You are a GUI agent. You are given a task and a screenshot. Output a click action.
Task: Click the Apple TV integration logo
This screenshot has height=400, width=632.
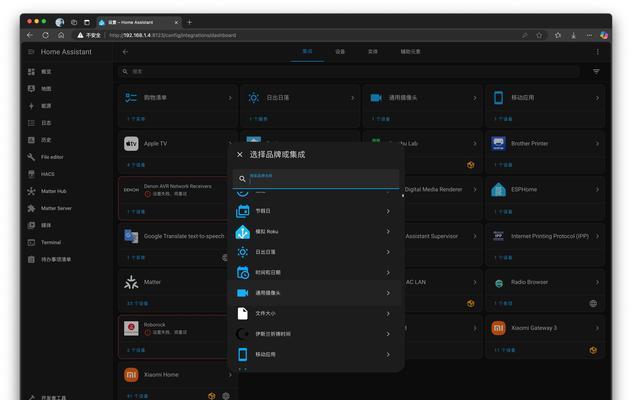(x=131, y=144)
